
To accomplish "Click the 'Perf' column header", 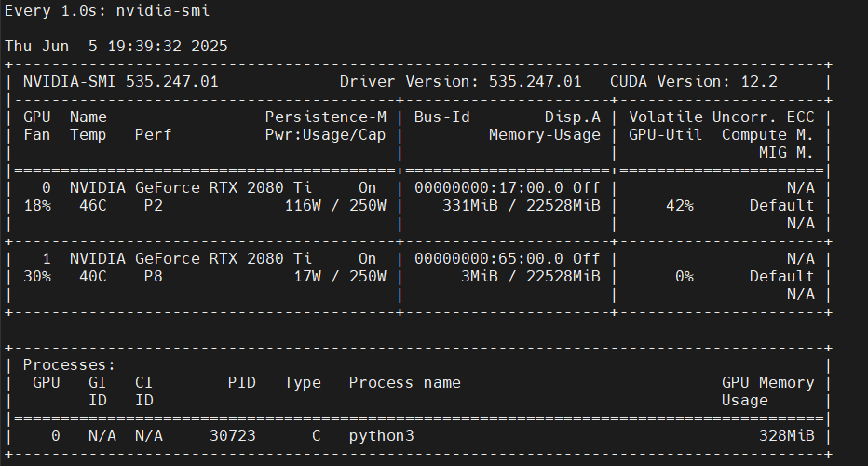I will tap(154, 135).
